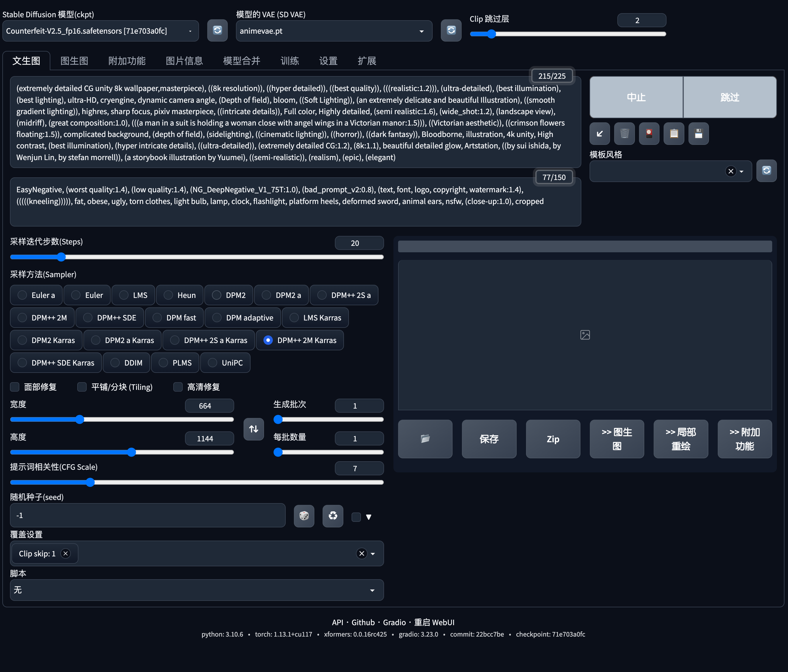Open the 模型合并 tab

click(x=241, y=61)
